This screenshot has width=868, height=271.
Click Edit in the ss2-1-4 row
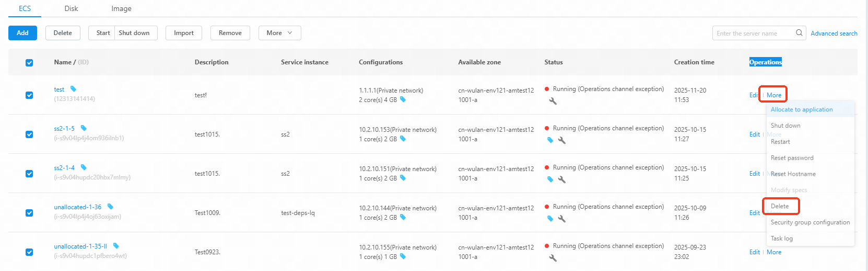(x=755, y=174)
